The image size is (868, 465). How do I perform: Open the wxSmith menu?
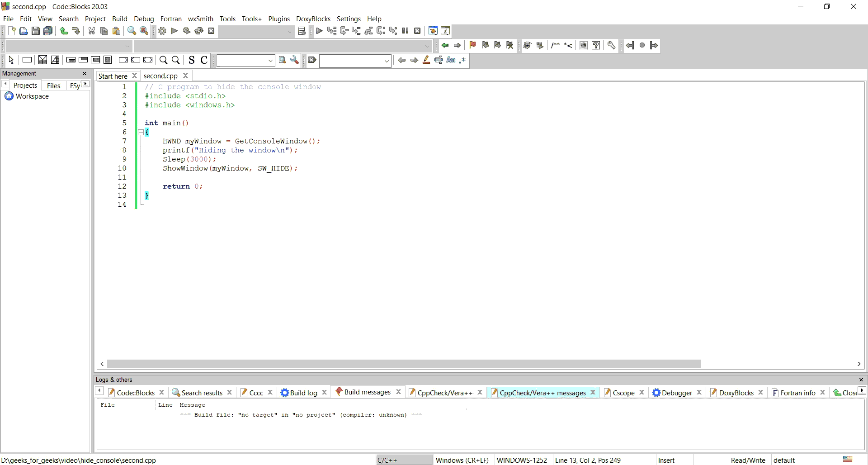coord(201,19)
